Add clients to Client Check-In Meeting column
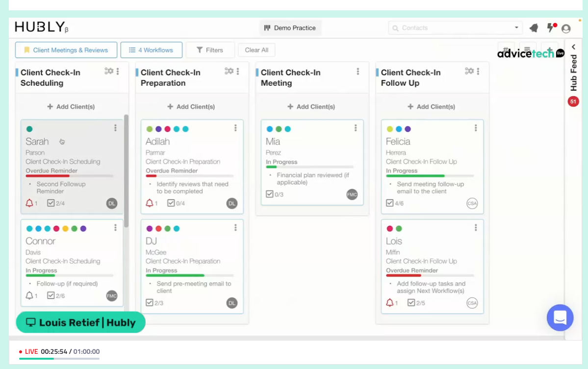 311,106
